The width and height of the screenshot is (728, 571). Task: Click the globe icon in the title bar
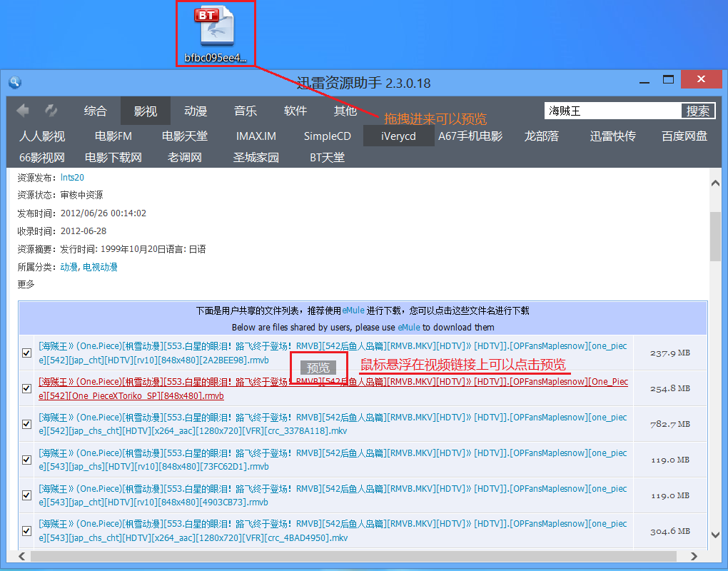point(14,82)
